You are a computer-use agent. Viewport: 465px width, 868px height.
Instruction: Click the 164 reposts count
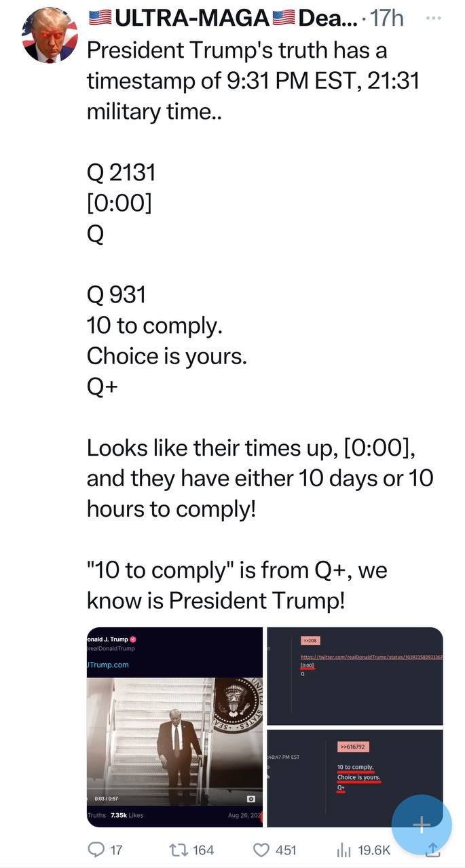point(202,849)
